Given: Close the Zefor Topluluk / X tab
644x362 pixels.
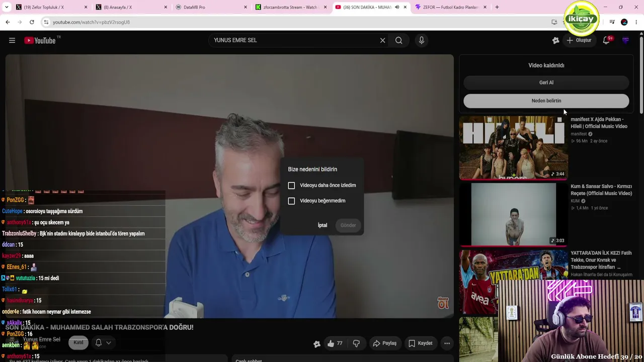Looking at the screenshot, I should 86,8.
